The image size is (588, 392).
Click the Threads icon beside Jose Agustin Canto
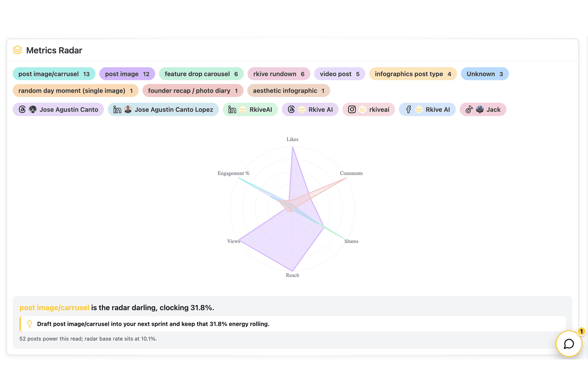[x=22, y=109]
